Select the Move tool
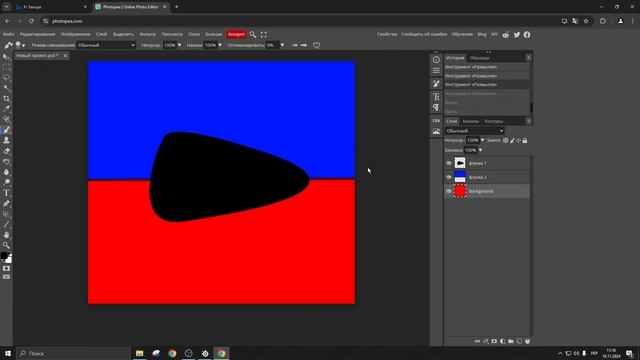The height and width of the screenshot is (360, 640). point(6,57)
